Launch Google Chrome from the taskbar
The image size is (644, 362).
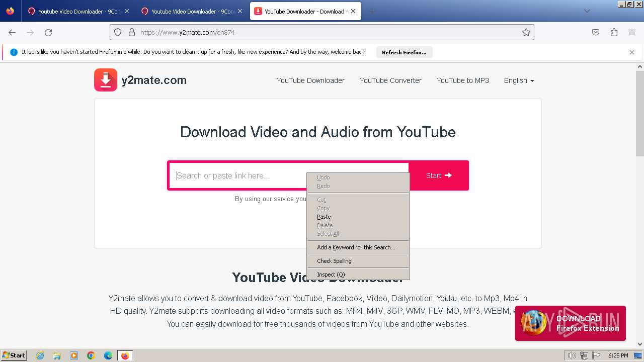[x=91, y=355]
